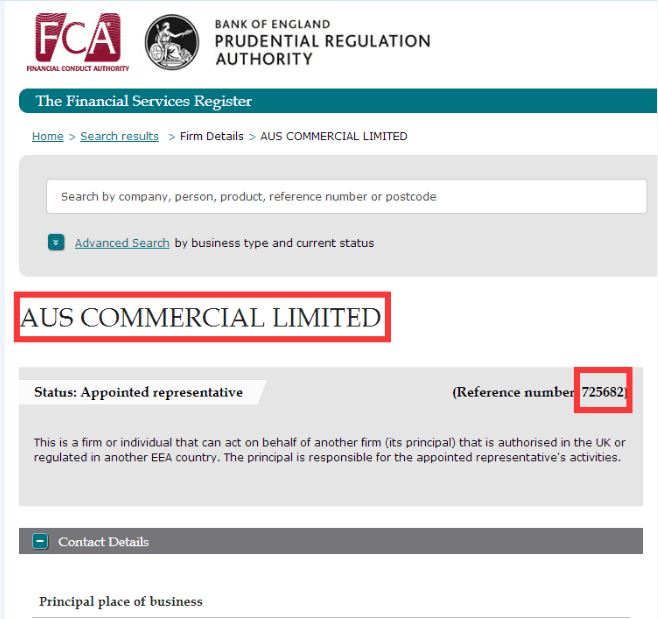Click Bank of England text label
Image resolution: width=658 pixels, height=619 pixels.
click(272, 24)
